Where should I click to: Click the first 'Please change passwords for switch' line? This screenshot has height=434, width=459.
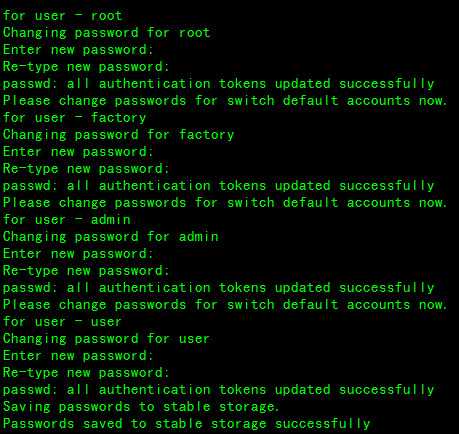tap(225, 101)
